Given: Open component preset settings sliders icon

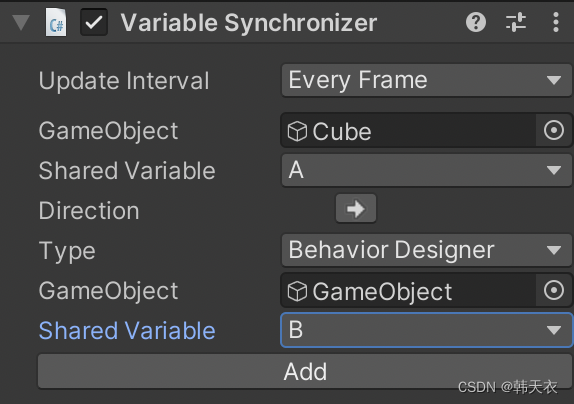Looking at the screenshot, I should [516, 22].
